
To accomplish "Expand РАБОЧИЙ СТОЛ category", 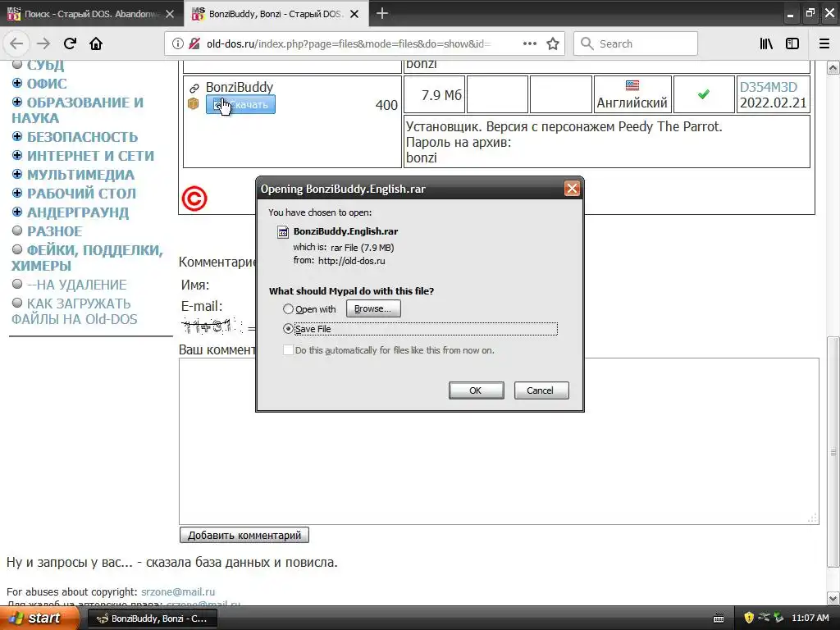I will point(17,193).
